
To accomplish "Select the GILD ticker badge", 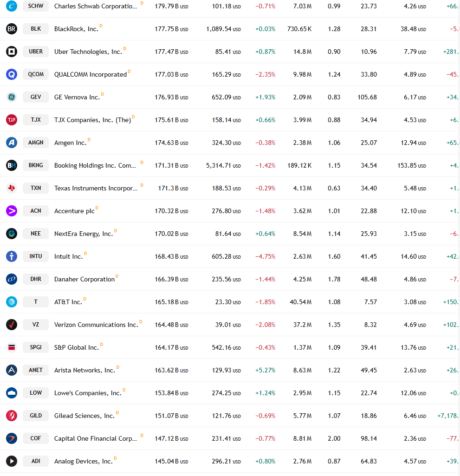I will [x=36, y=416].
